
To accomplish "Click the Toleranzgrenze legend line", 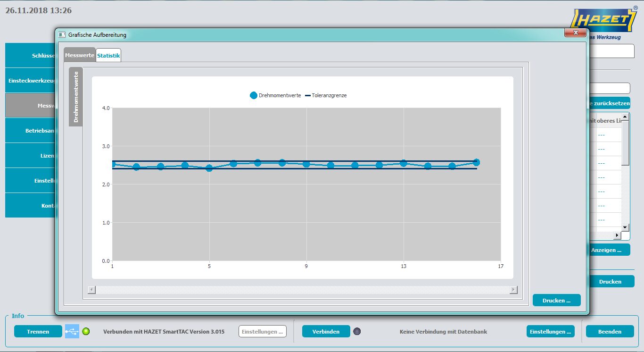I will click(x=308, y=95).
